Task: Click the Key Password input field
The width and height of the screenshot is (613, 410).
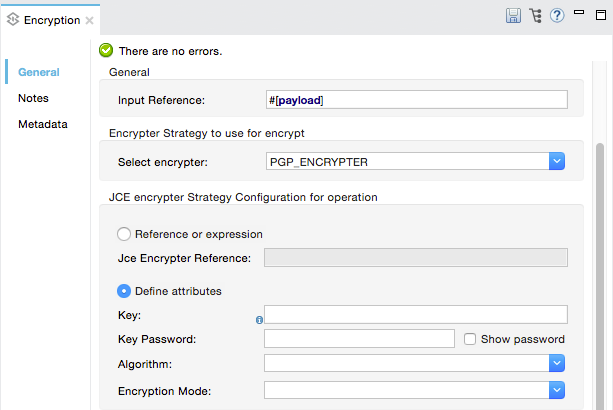Action: tap(359, 338)
